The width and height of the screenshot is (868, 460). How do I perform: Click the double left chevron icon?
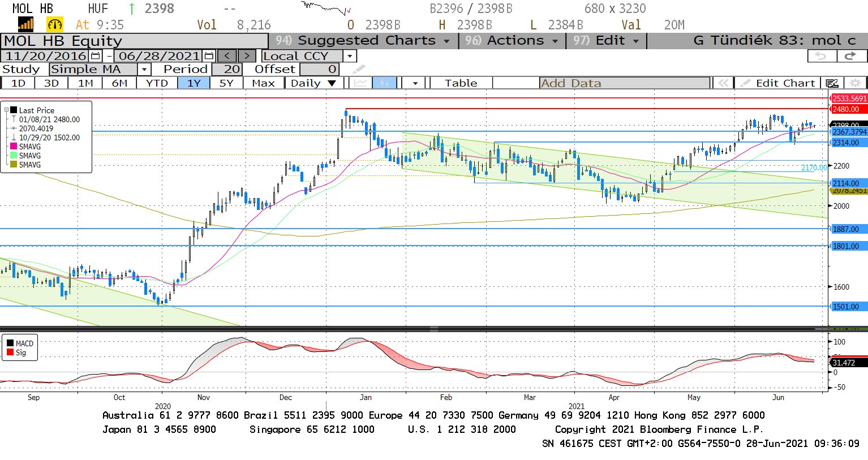[723, 83]
